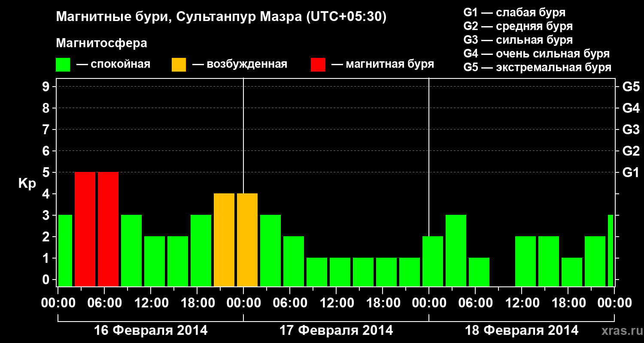The image size is (644, 343).
Task: Click the 'Kp' axis title
Action: (x=27, y=184)
